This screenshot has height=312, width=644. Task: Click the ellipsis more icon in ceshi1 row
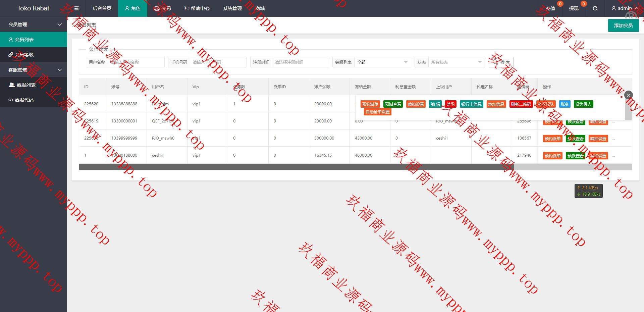pos(613,156)
